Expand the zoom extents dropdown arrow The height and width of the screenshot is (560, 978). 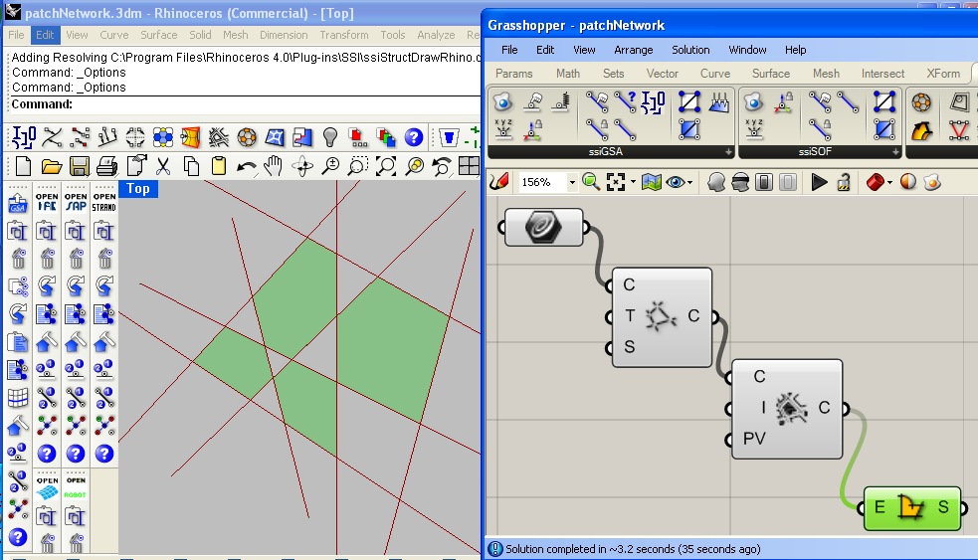[633, 183]
